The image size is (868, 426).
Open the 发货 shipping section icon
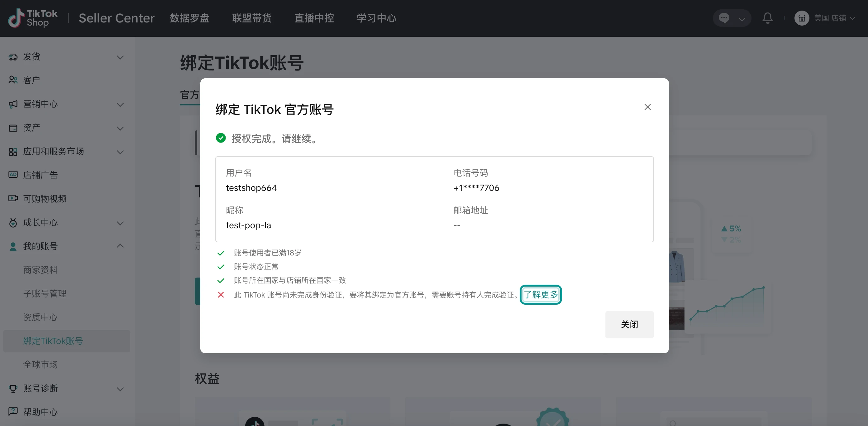(13, 57)
